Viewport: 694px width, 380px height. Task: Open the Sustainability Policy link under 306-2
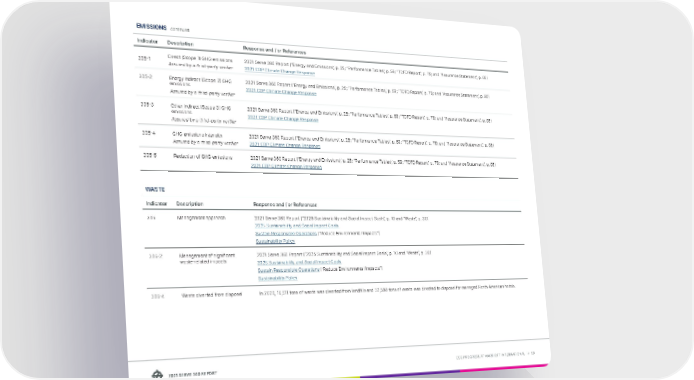[x=278, y=278]
